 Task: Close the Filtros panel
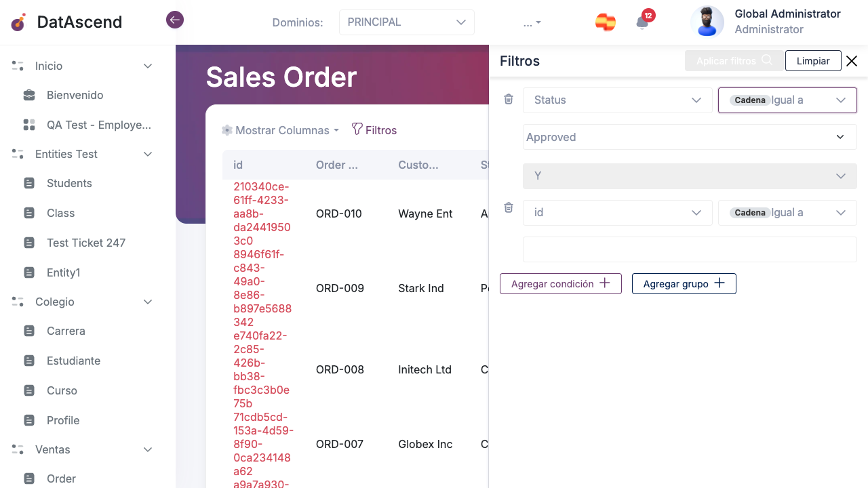[852, 61]
